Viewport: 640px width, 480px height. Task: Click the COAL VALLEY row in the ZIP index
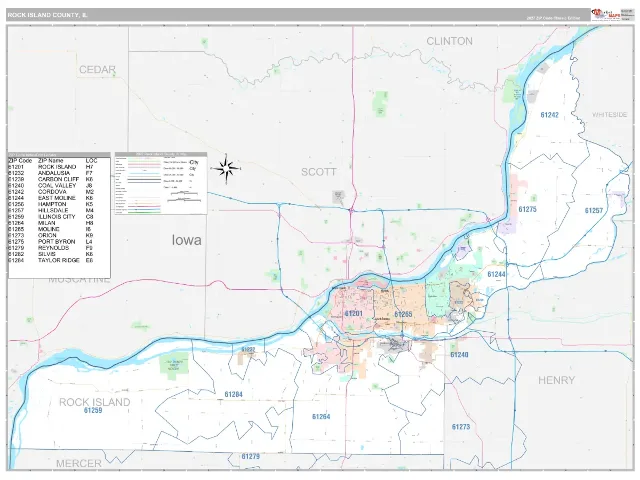tap(51, 185)
